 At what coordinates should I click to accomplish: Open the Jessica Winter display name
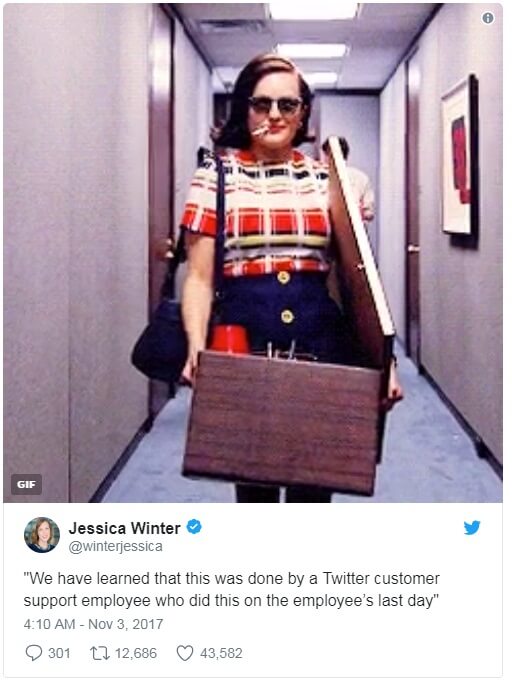[x=125, y=528]
